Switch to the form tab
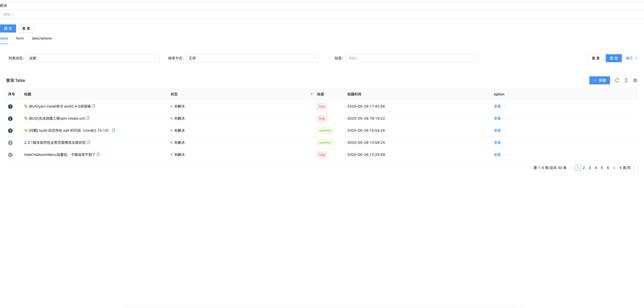Screen dimensions: 644x308 coord(20,38)
